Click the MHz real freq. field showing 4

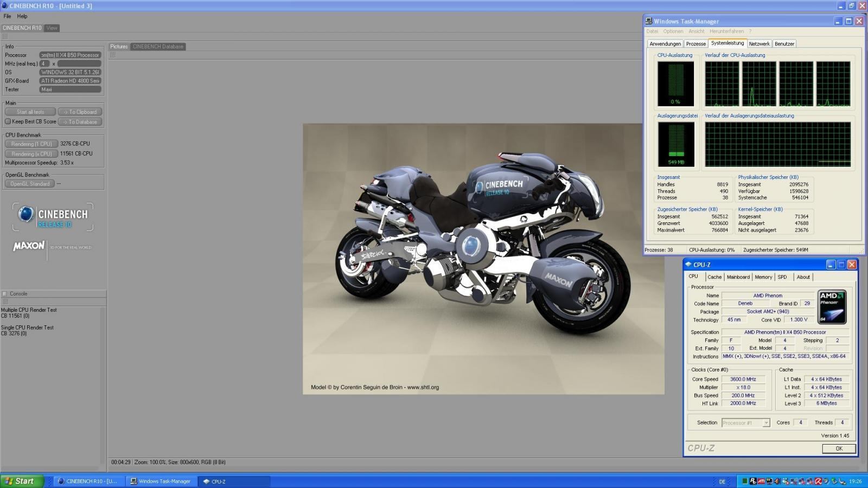click(x=44, y=63)
